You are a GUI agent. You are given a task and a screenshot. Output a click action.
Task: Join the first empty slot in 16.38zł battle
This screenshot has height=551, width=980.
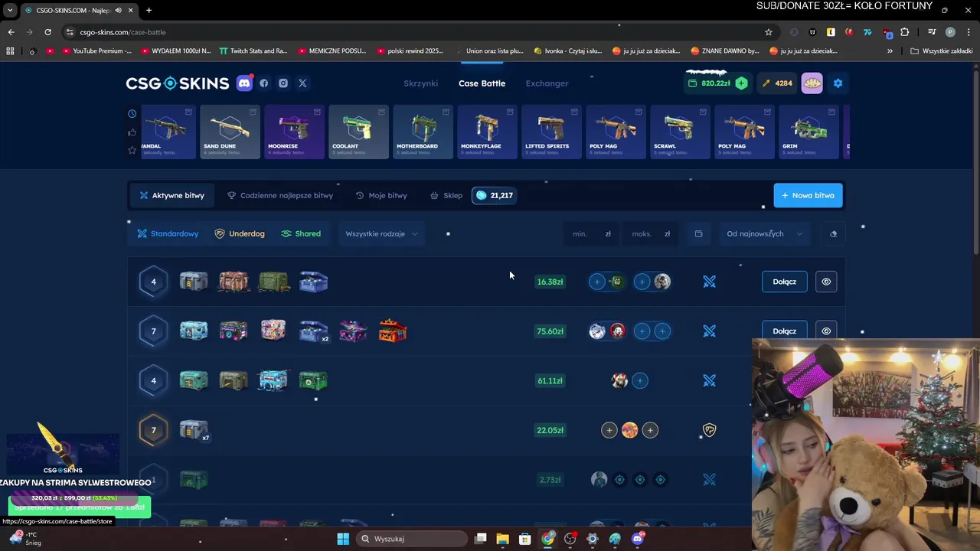coord(597,282)
